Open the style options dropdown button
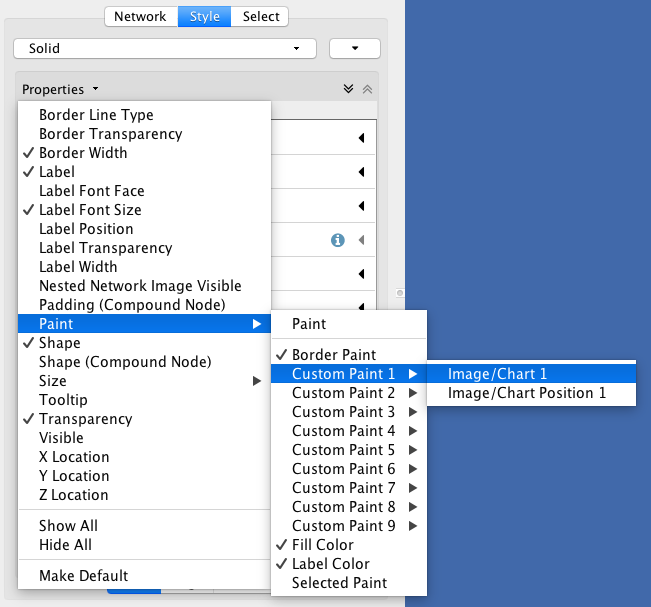The height and width of the screenshot is (607, 651). [x=354, y=48]
